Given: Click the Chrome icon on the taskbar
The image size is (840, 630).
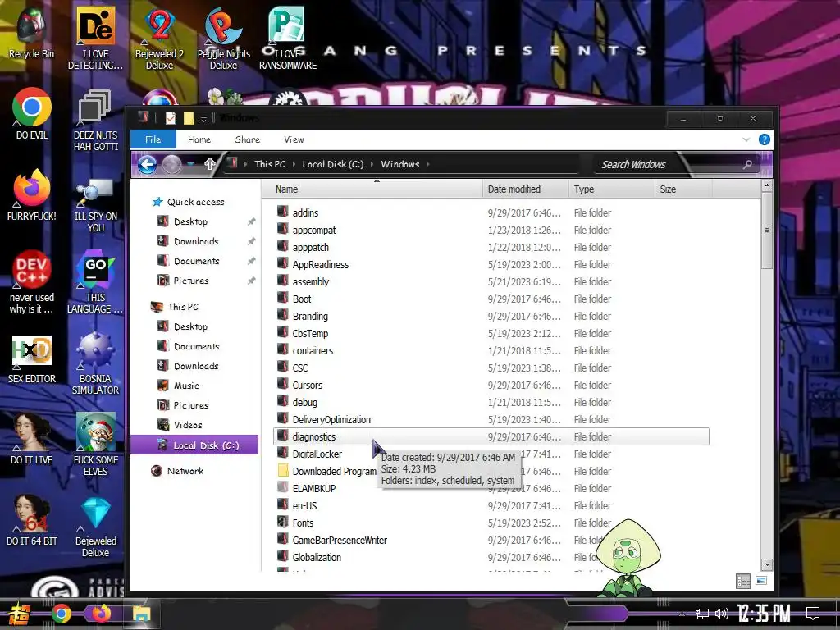Looking at the screenshot, I should click(61, 614).
